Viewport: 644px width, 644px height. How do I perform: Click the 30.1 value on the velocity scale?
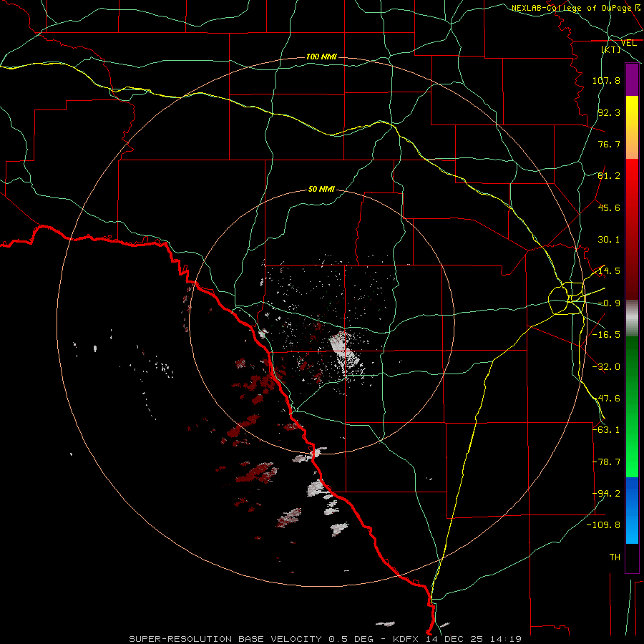tap(609, 240)
